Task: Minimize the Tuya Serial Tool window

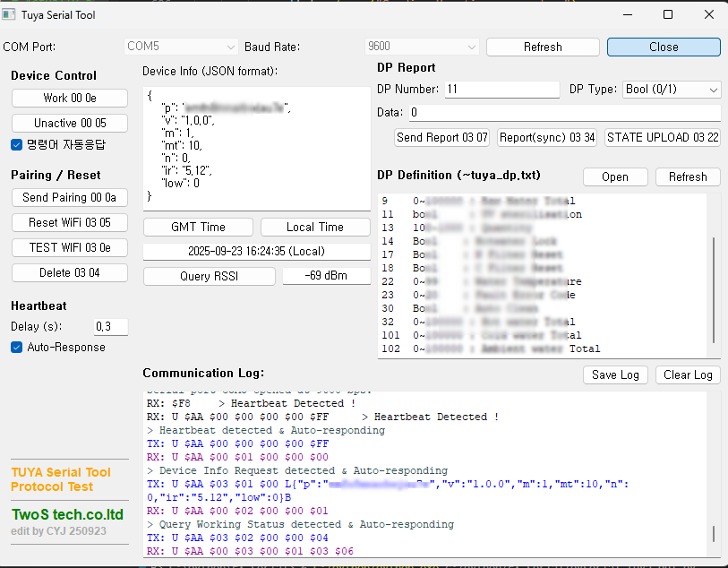Action: pyautogui.click(x=628, y=14)
